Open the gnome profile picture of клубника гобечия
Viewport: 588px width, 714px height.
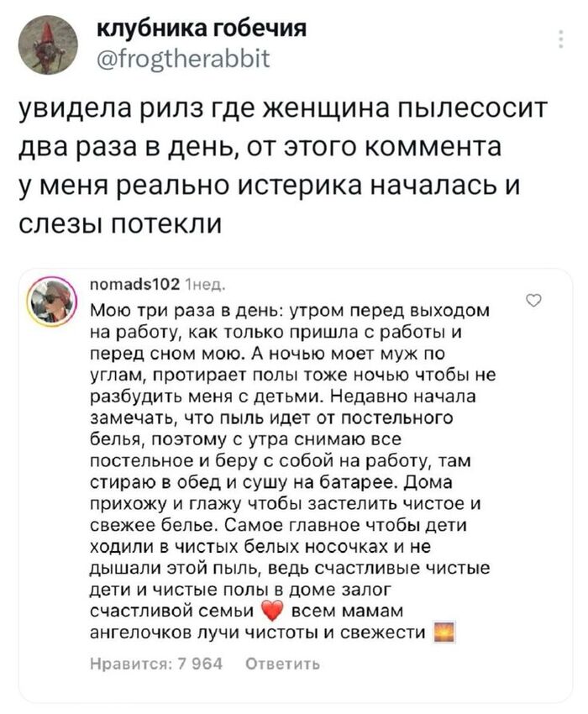tap(48, 46)
